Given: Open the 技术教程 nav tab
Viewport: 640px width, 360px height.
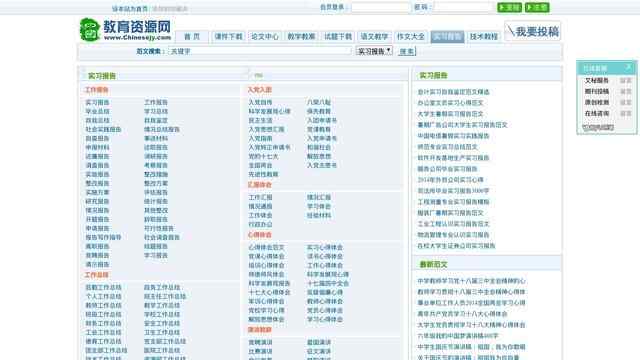Looking at the screenshot, I should click(484, 36).
